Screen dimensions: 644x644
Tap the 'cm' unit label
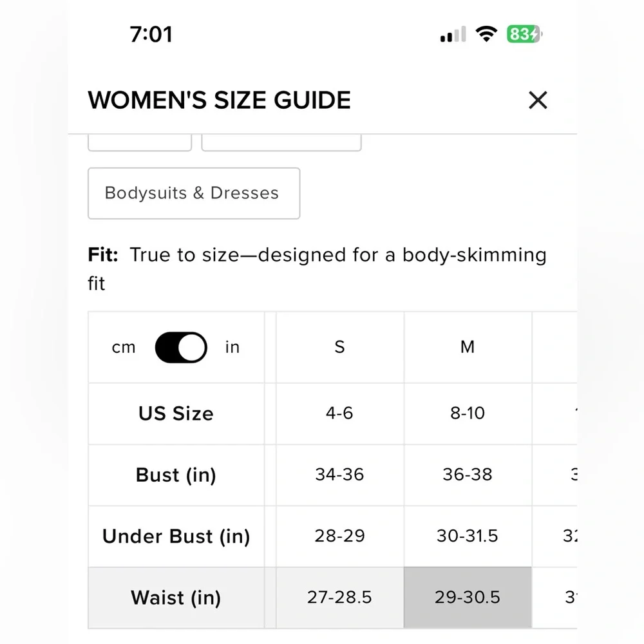124,348
